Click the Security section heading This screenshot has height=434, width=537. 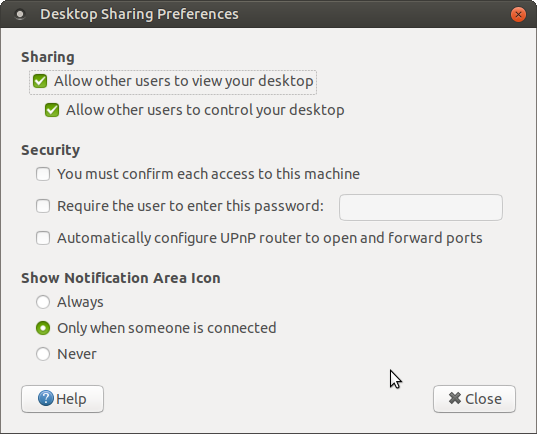(51, 150)
